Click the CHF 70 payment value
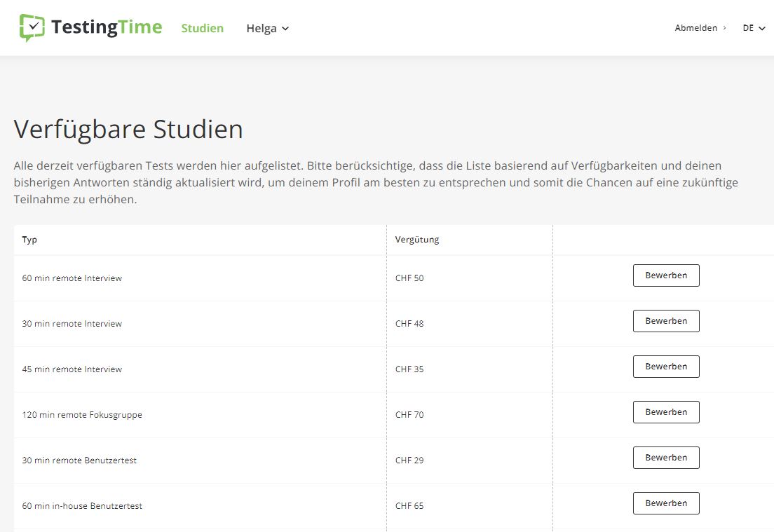 409,415
